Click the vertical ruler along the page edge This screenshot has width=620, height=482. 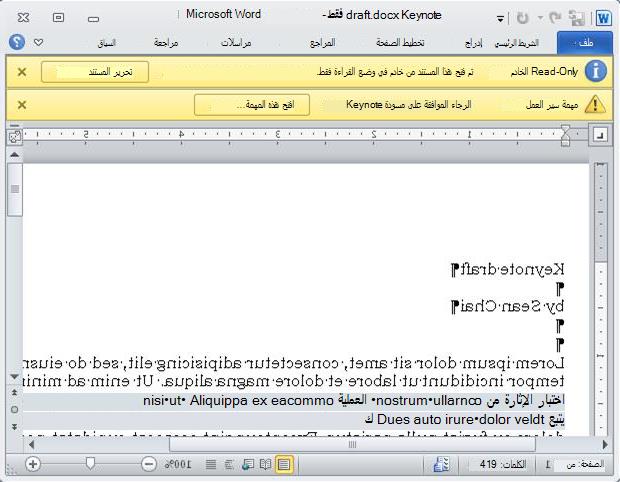pyautogui.click(x=601, y=297)
